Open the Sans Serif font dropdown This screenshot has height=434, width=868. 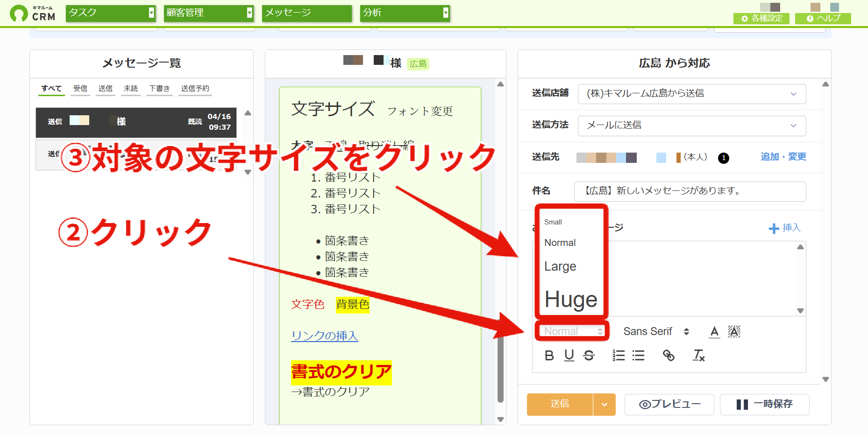pyautogui.click(x=656, y=331)
